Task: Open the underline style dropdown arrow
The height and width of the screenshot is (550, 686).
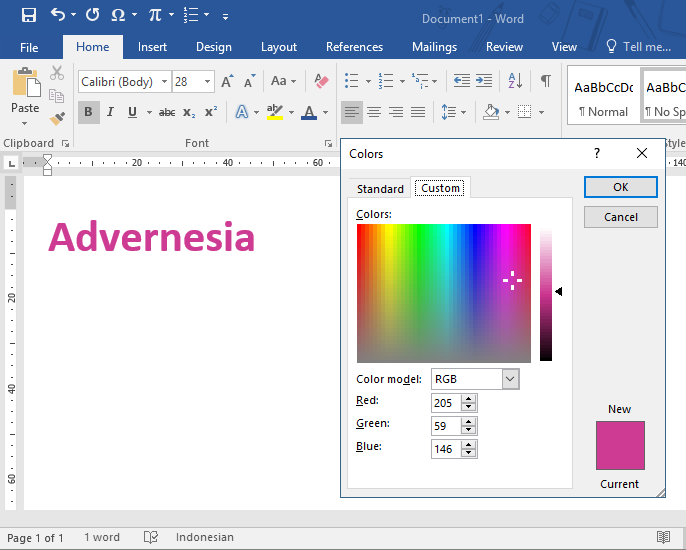Action: tap(149, 112)
